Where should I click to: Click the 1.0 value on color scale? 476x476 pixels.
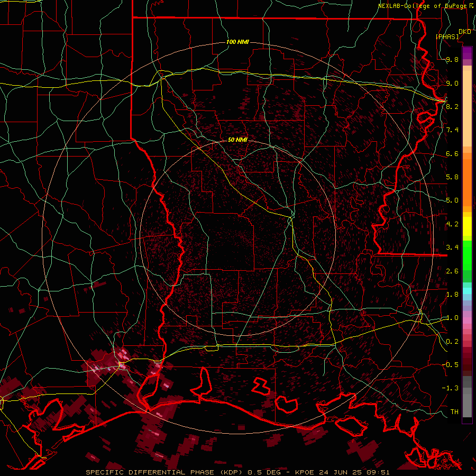point(452,317)
